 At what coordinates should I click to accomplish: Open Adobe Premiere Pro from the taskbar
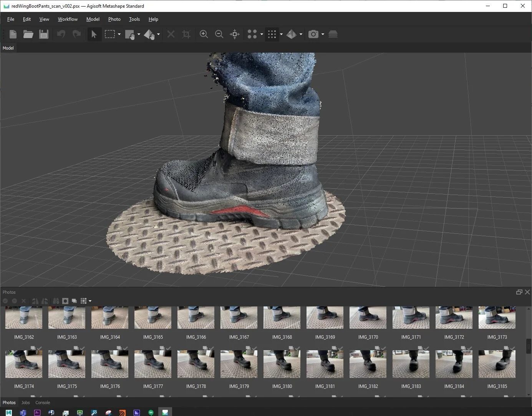coord(37,413)
